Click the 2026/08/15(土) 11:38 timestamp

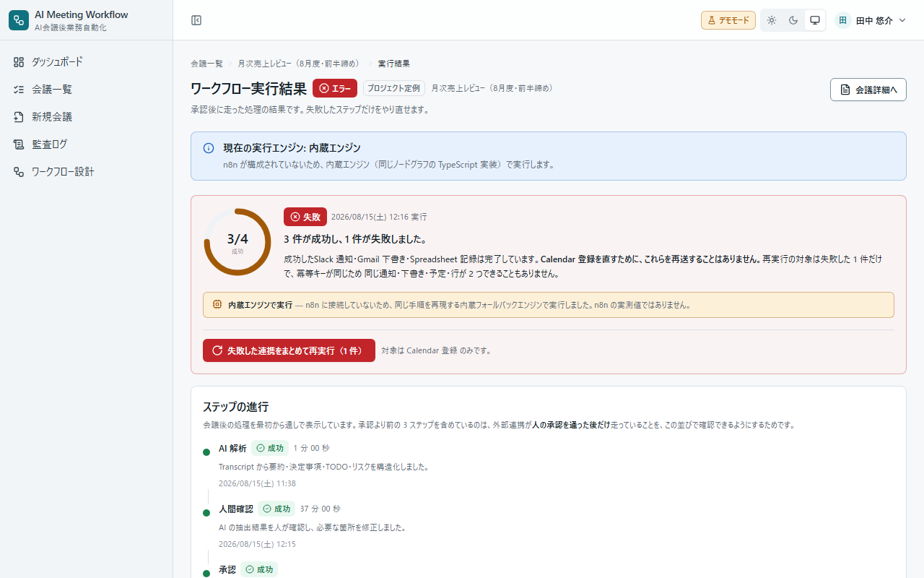[x=257, y=483]
